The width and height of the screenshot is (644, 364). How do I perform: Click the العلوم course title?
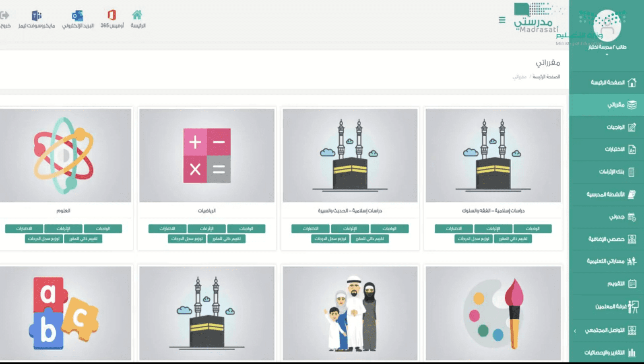point(63,211)
